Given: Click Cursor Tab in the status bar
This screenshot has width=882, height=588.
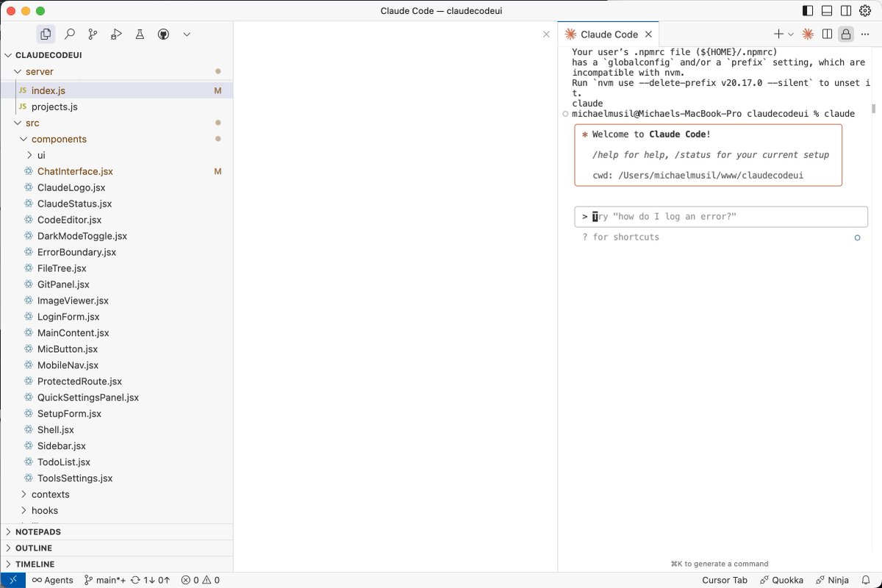Looking at the screenshot, I should pyautogui.click(x=725, y=580).
